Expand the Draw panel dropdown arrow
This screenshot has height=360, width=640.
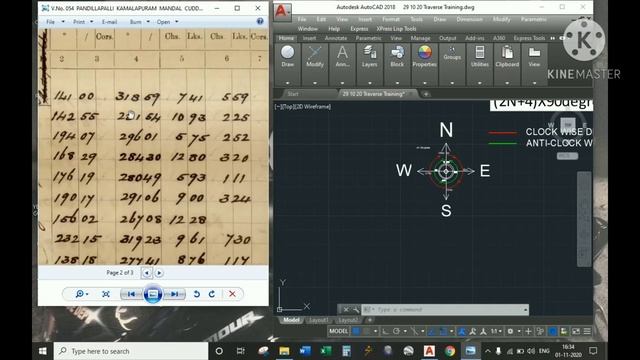(x=287, y=83)
